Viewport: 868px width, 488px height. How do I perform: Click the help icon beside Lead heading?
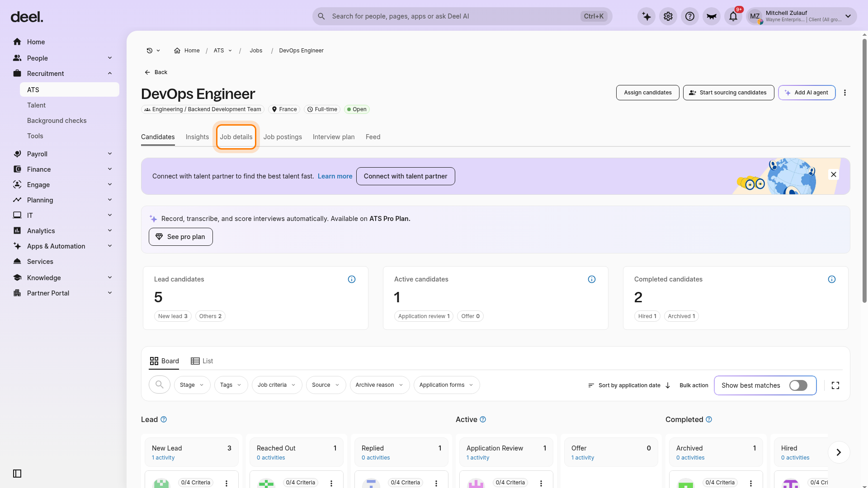click(164, 420)
